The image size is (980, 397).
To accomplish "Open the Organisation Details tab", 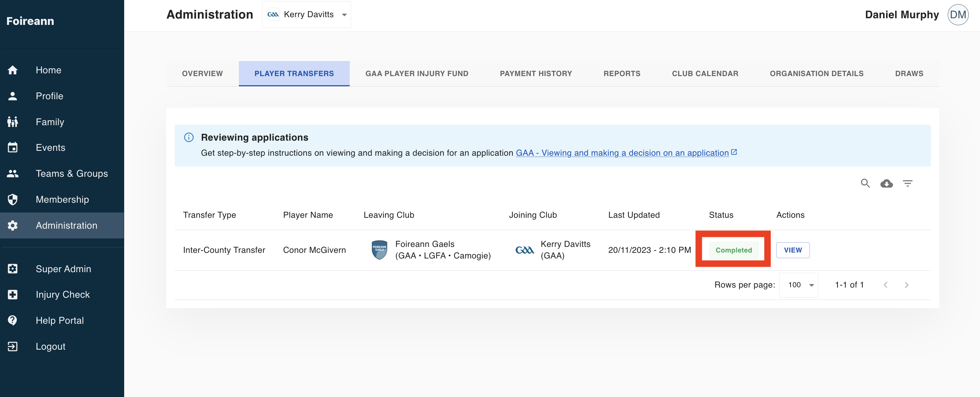I will click(x=817, y=73).
